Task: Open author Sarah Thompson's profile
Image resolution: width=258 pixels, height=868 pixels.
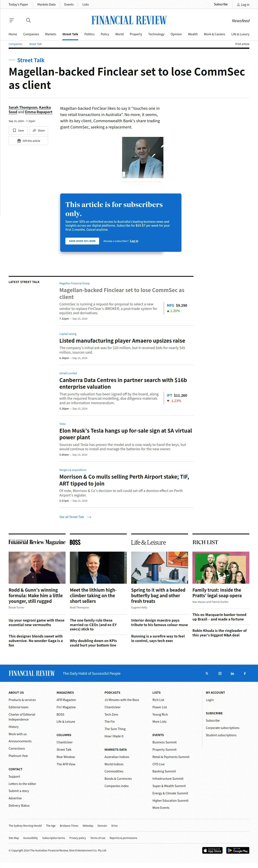Action: tap(23, 107)
